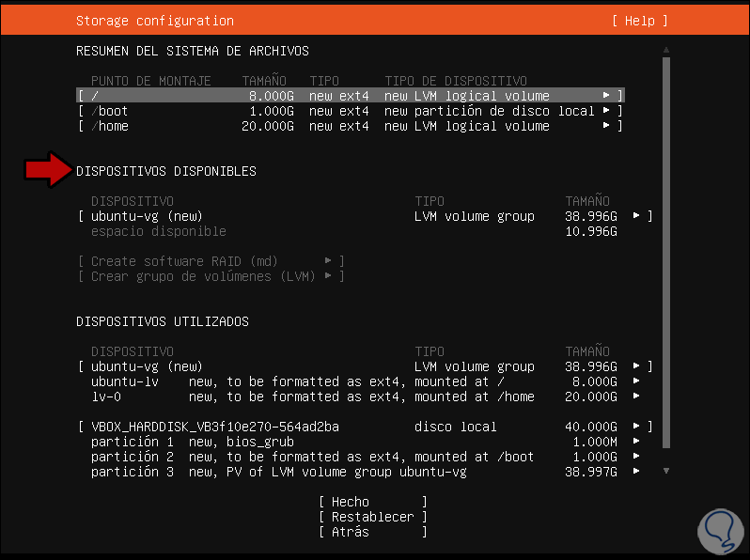
Task: Expand arrow for /home mount entry
Action: pyautogui.click(x=607, y=126)
